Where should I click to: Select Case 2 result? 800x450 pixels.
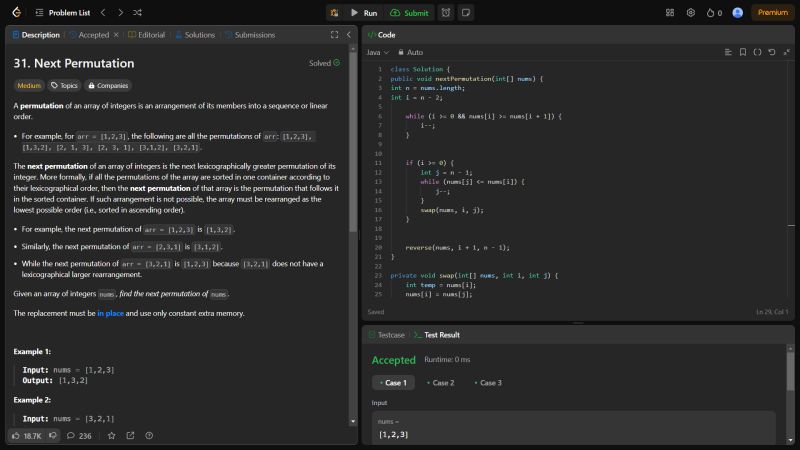click(x=440, y=383)
